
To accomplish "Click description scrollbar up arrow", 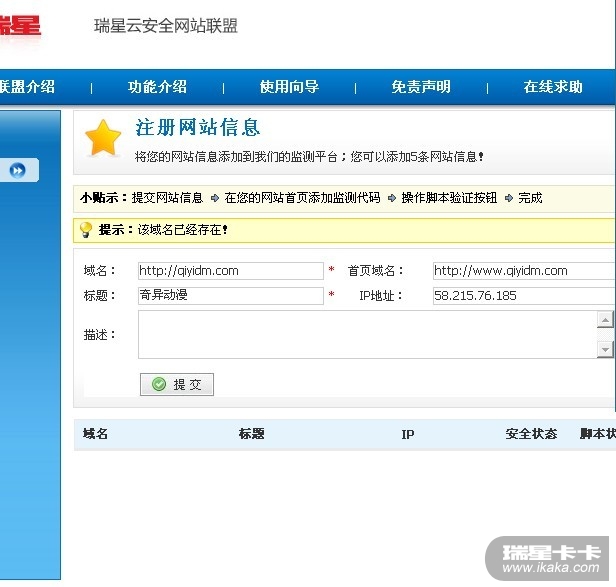I will 605,320.
